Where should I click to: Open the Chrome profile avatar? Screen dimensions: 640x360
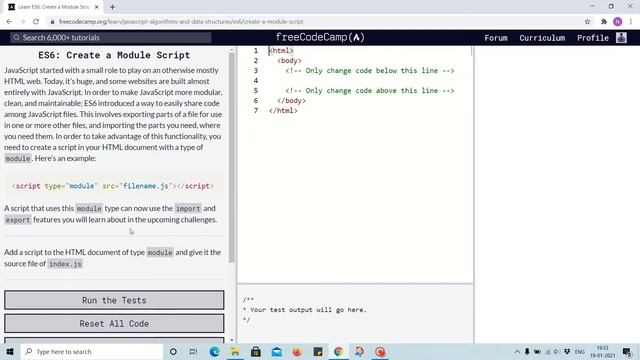click(618, 22)
